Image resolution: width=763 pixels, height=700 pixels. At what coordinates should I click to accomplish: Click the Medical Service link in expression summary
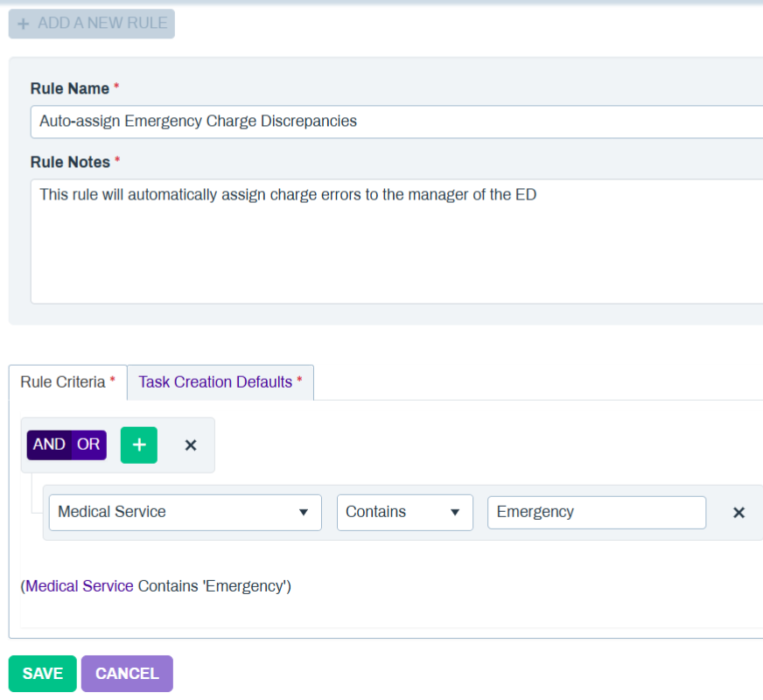click(80, 586)
